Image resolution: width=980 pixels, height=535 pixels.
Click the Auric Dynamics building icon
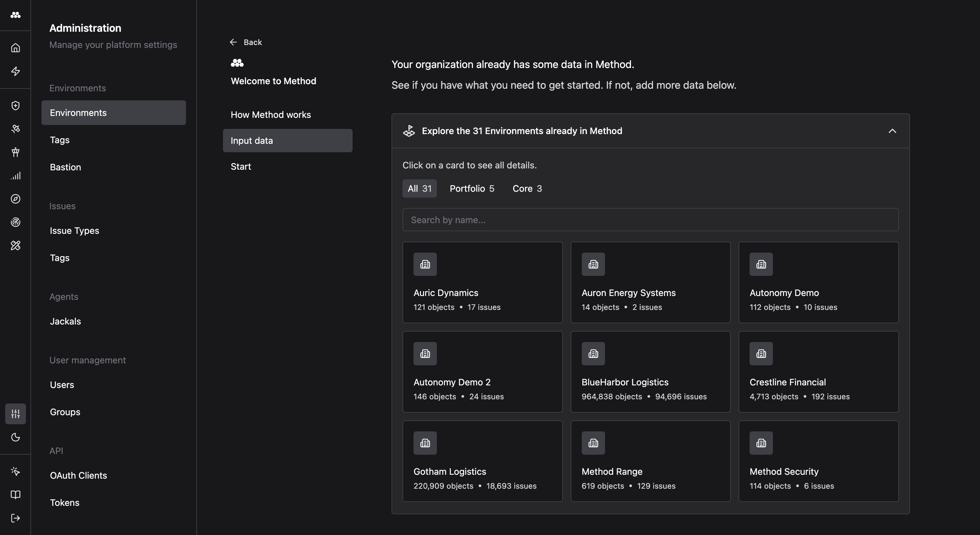click(425, 264)
